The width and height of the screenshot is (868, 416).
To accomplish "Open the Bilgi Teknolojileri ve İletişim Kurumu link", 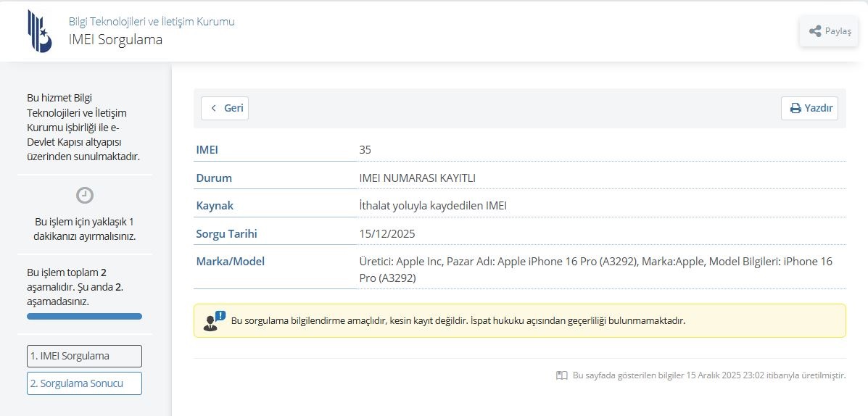I will coord(152,22).
